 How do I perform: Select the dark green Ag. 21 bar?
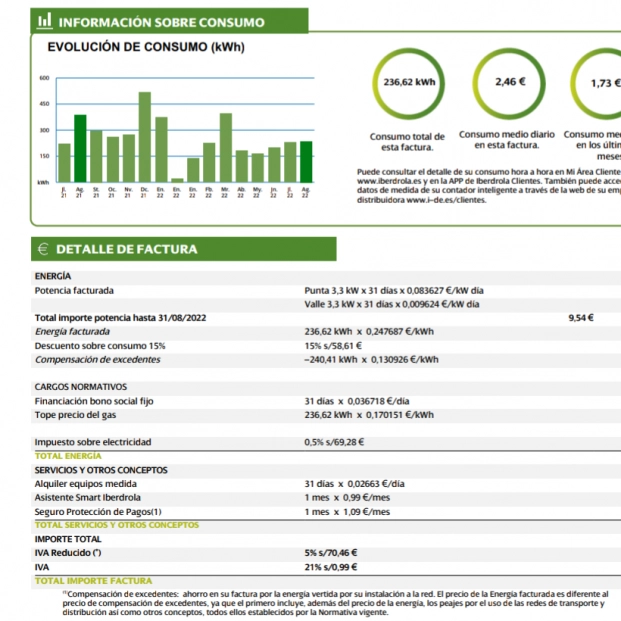tap(80, 147)
